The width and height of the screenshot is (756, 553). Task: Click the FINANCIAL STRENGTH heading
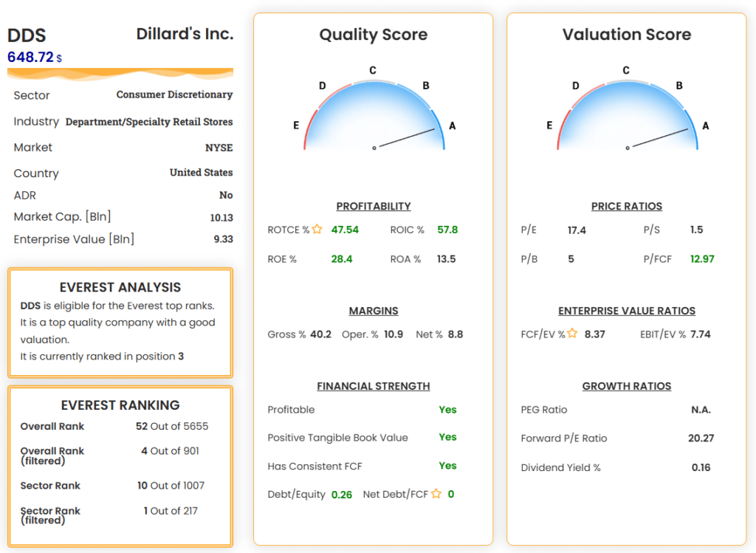point(374,386)
